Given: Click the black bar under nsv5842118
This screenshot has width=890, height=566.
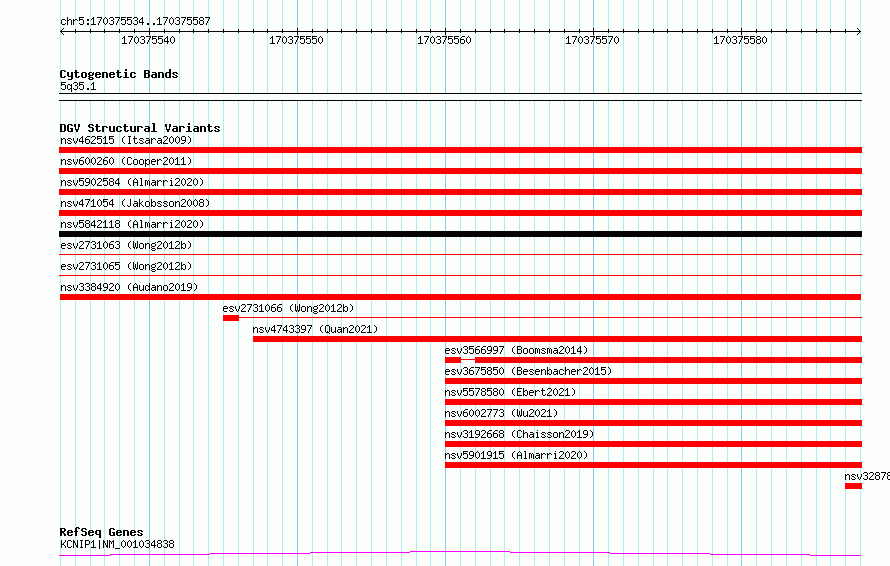Looking at the screenshot, I should [x=460, y=234].
